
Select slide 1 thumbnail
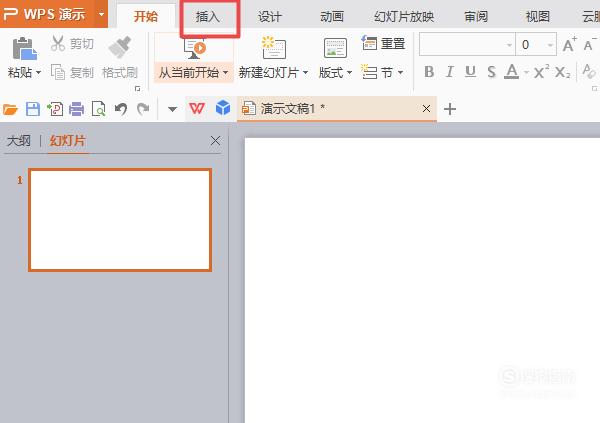point(120,220)
